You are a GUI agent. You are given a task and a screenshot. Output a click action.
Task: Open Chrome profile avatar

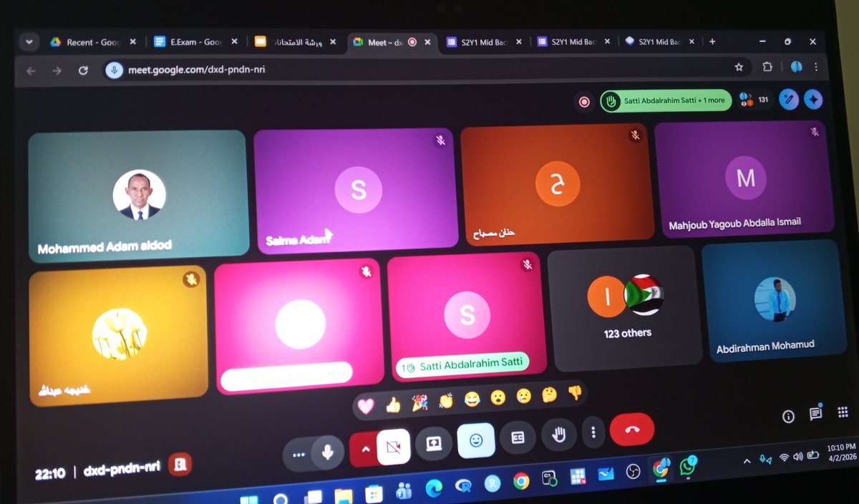click(x=796, y=67)
